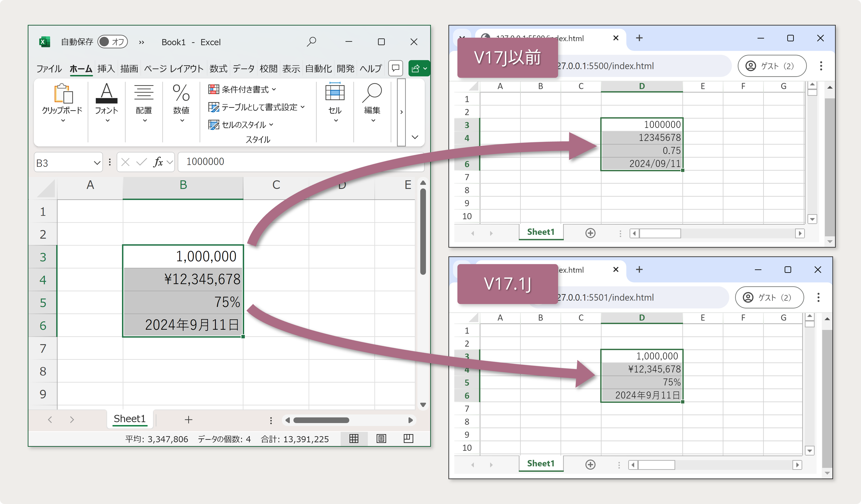Screen dimensions: 861x504
Task: Click horizontal scrollbar in top browser sheet
Action: [660, 233]
